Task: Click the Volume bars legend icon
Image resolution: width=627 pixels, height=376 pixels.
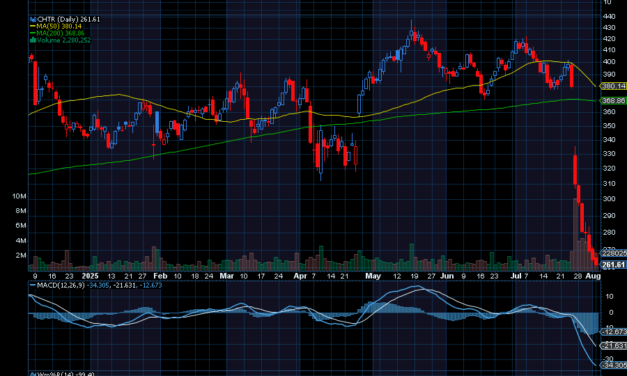Action: [33, 40]
